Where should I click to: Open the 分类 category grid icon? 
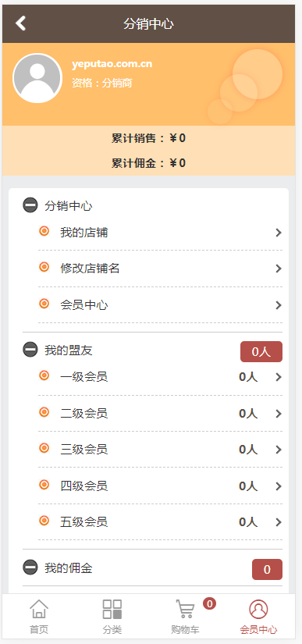pos(112,609)
